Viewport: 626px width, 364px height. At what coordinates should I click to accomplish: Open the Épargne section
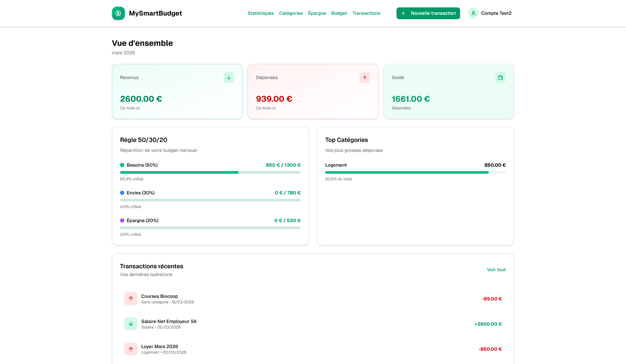click(x=317, y=13)
